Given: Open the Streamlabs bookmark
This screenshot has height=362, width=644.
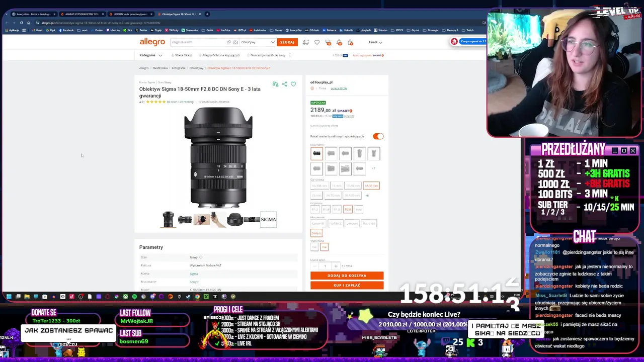Looking at the screenshot, I should 189,30.
